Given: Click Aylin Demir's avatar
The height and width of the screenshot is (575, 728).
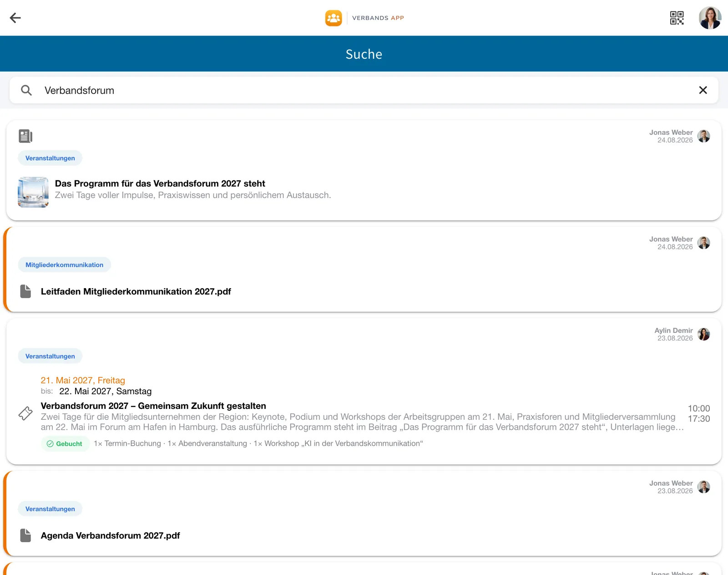Looking at the screenshot, I should pyautogui.click(x=703, y=334).
